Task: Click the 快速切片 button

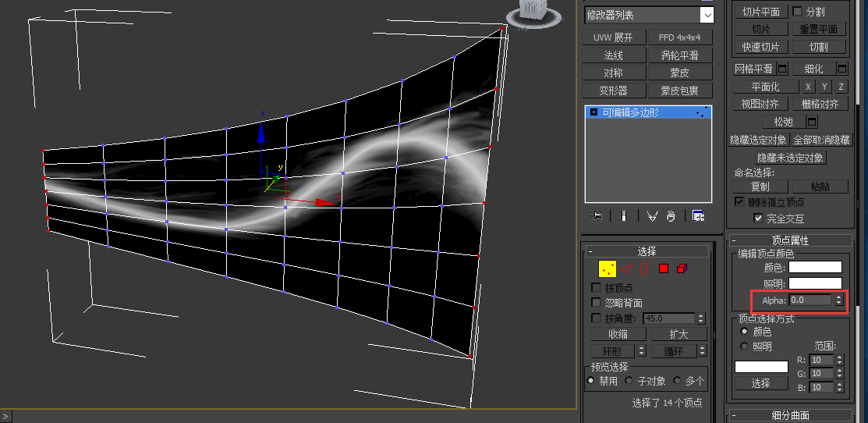Action: [x=760, y=47]
